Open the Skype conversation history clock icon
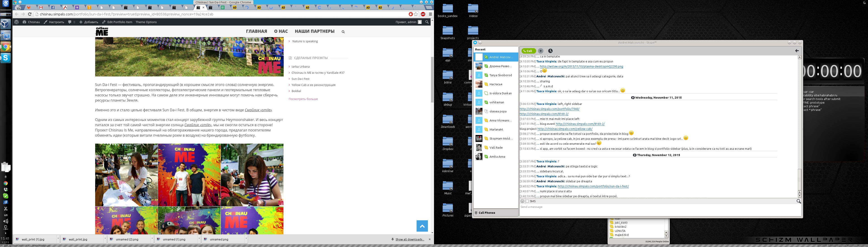This screenshot has height=247, width=868. [550, 51]
